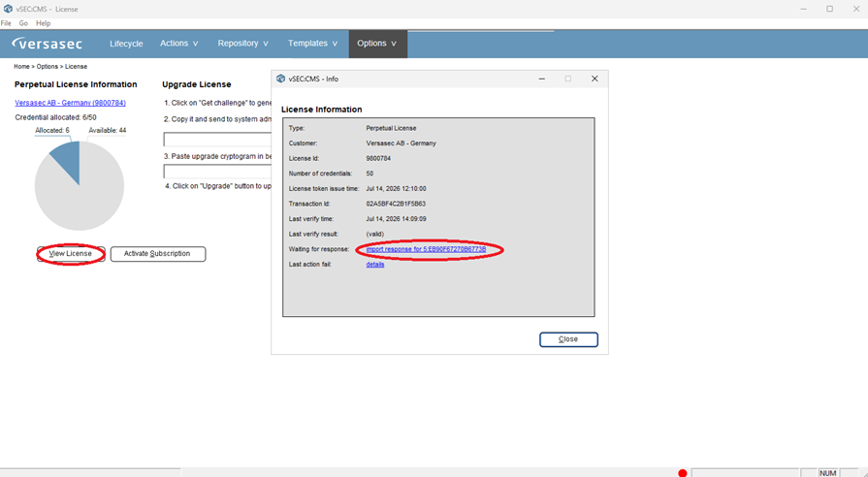This screenshot has height=477, width=868.
Task: Click the vSEC:CMS app icon in main title bar
Action: click(8, 9)
